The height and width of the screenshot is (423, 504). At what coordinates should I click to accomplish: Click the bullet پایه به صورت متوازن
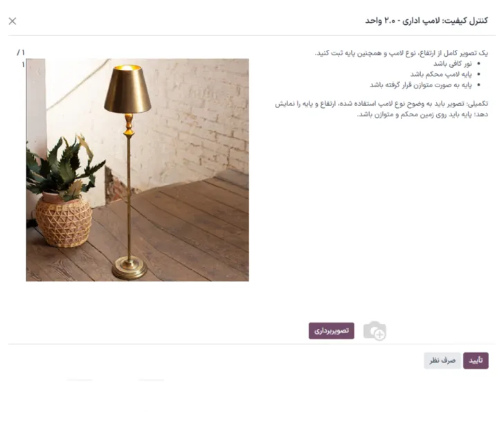pos(421,85)
